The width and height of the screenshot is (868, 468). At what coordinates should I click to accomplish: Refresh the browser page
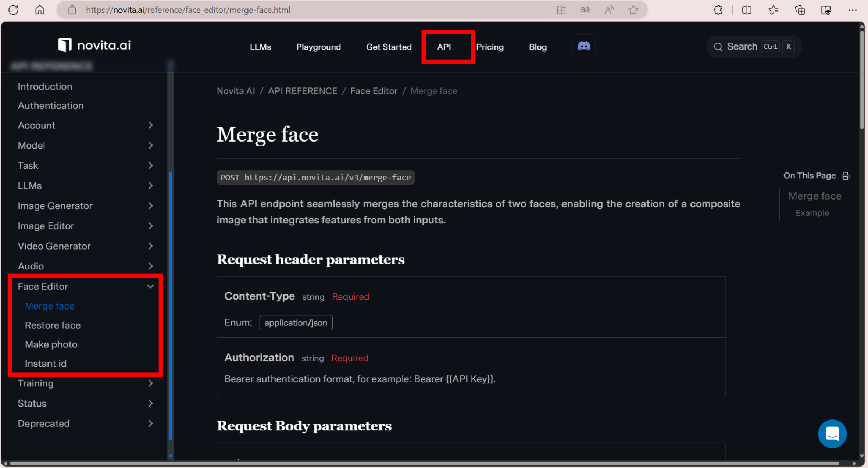coord(14,10)
